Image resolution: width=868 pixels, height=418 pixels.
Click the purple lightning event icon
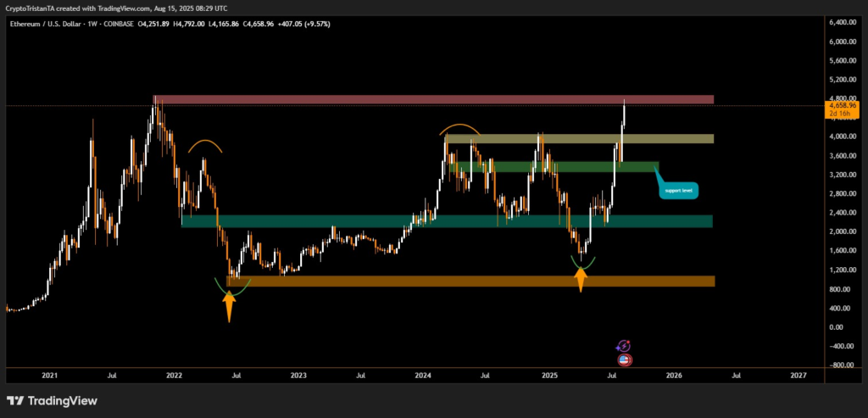[x=624, y=345]
